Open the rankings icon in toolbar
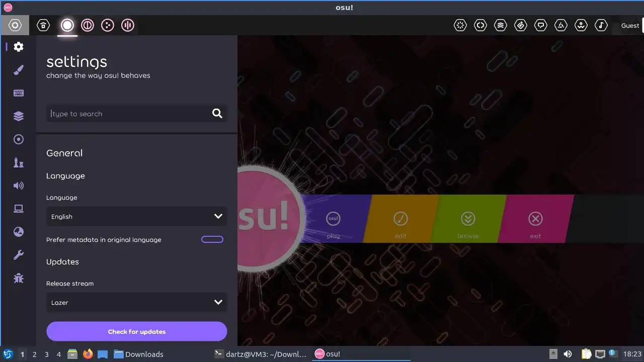644x362 pixels. 501,25
